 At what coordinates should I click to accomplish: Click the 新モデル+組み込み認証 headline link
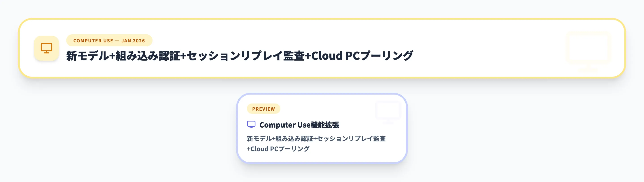pos(239,55)
